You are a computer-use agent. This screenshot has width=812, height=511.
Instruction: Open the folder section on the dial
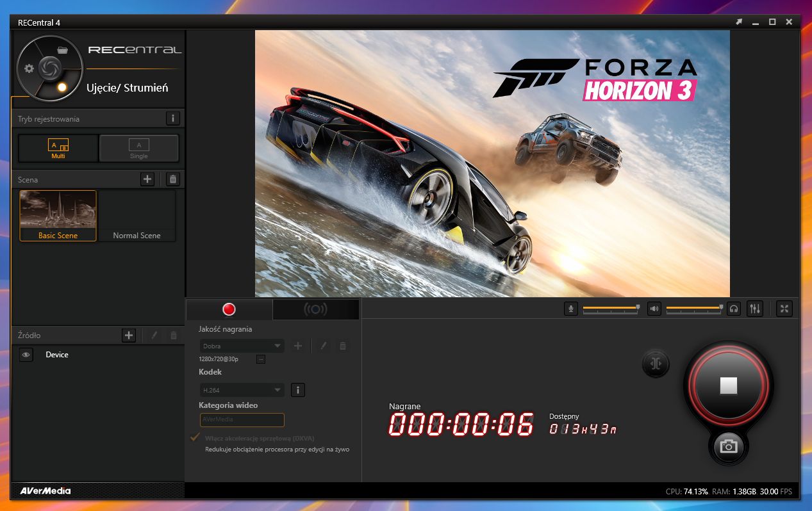click(62, 50)
